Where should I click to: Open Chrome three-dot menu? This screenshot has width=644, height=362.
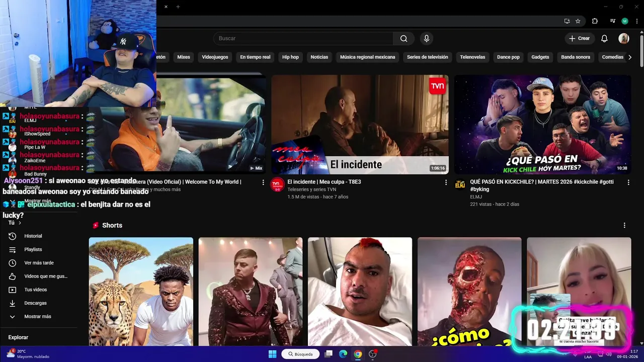[x=636, y=21]
